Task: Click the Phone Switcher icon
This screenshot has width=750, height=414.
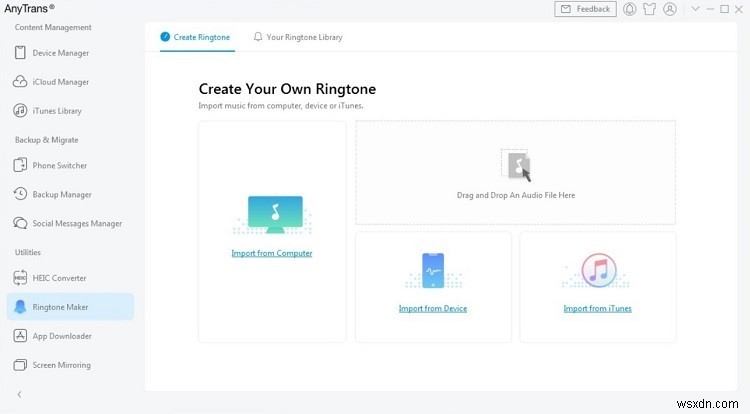Action: (x=20, y=165)
